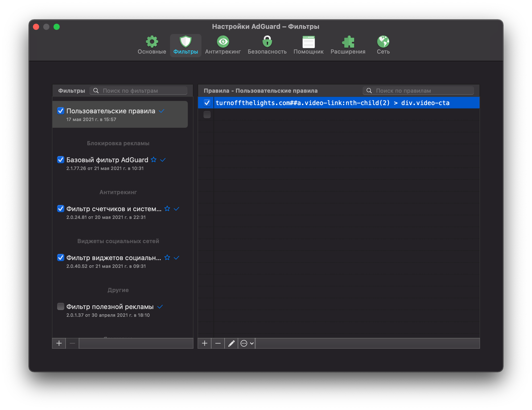Switch to the Антитрекинг tab

(x=223, y=45)
